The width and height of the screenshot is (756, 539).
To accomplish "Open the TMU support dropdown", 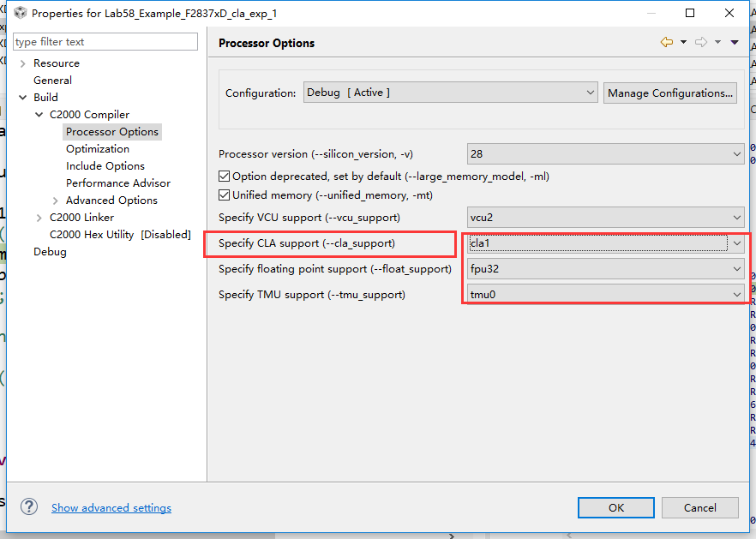I will tap(605, 295).
